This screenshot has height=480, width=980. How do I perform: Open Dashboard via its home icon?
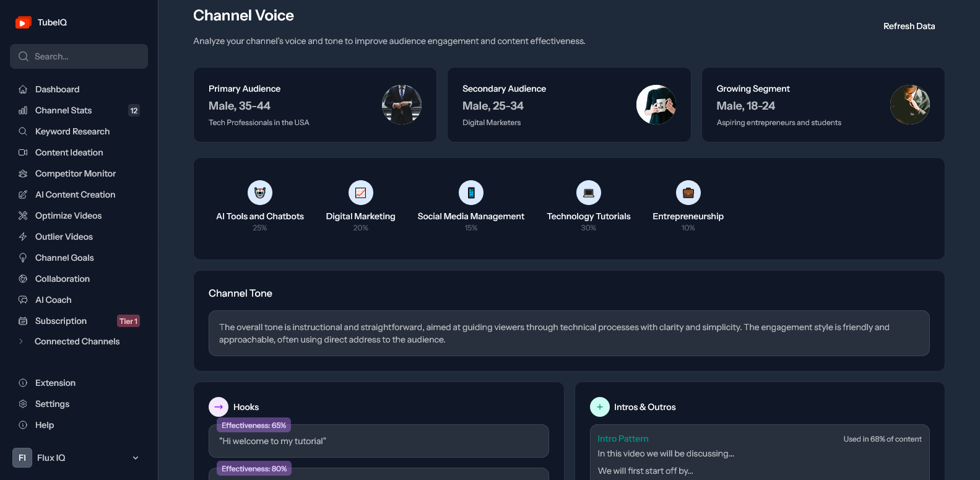point(23,89)
